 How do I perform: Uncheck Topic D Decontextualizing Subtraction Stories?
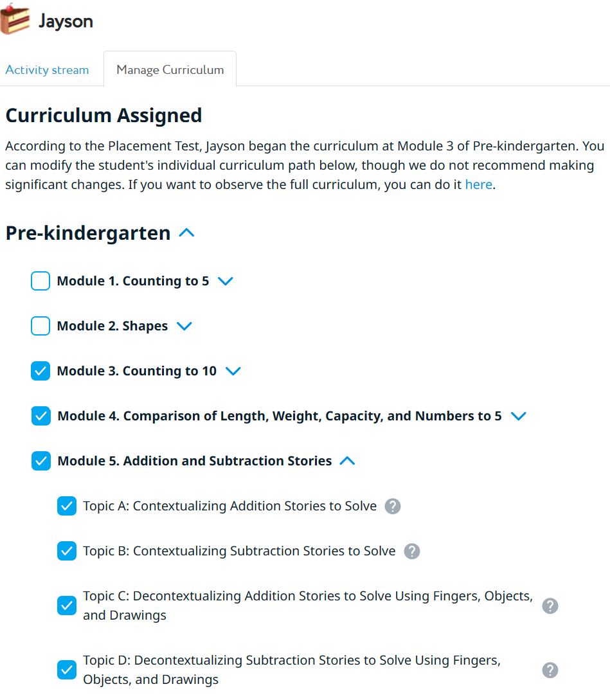click(67, 670)
